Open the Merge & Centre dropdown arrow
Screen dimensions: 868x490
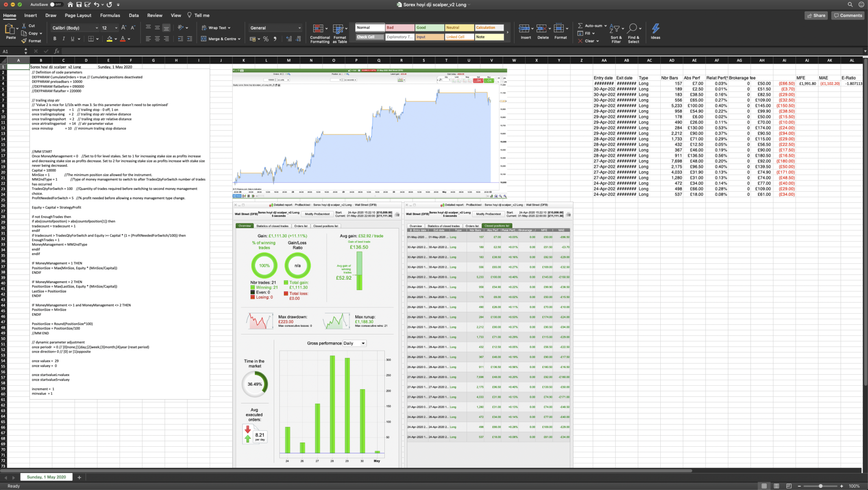tap(239, 39)
